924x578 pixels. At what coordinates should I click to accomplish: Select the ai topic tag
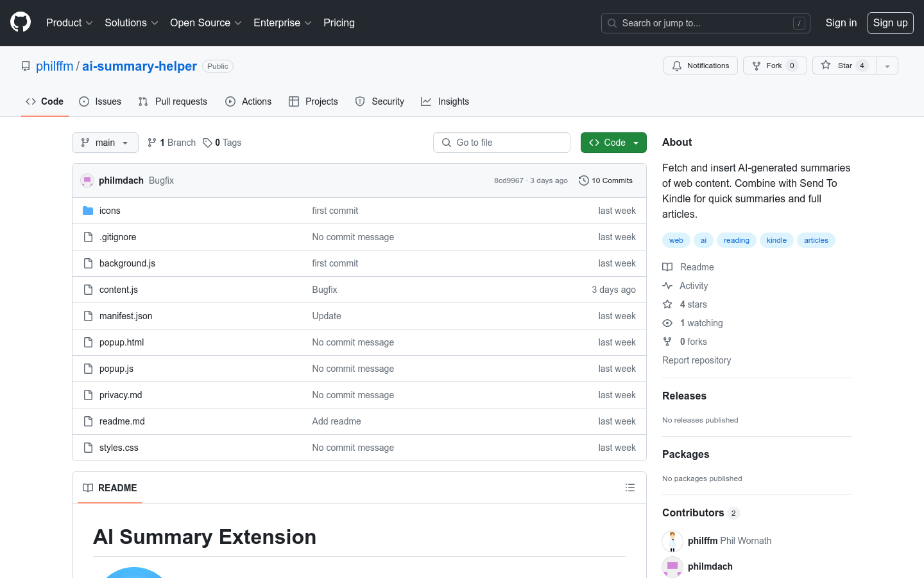pyautogui.click(x=703, y=240)
